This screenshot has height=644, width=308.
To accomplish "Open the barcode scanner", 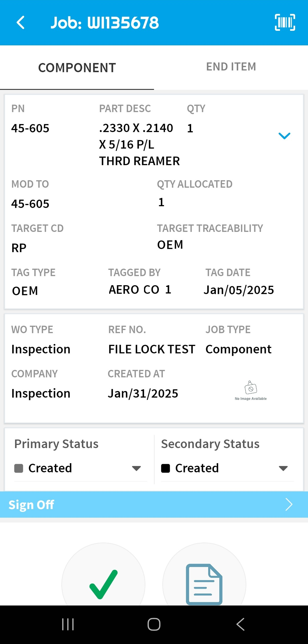I will 285,22.
